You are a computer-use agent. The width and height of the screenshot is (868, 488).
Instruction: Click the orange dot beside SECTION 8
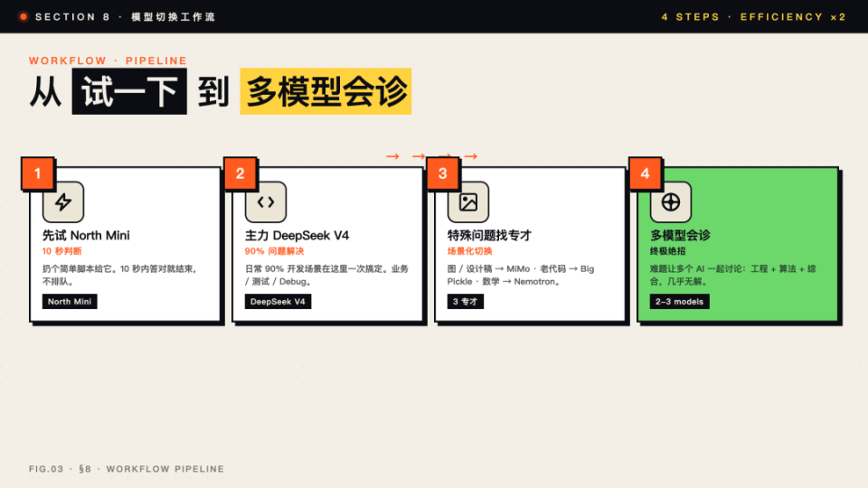pyautogui.click(x=24, y=16)
